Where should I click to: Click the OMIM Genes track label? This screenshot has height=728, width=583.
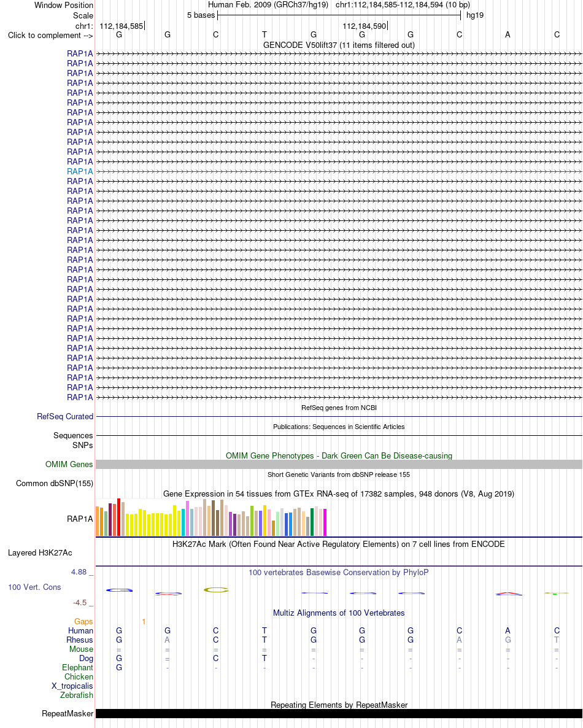click(69, 464)
